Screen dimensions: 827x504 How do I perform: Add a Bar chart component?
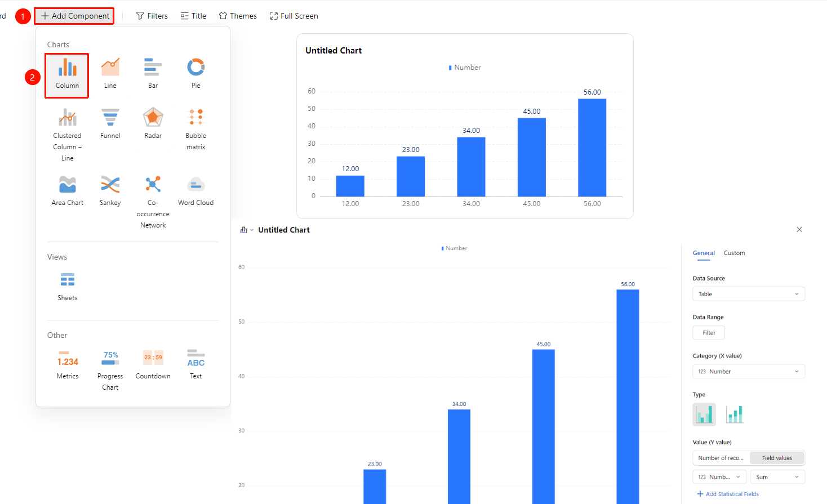point(153,74)
